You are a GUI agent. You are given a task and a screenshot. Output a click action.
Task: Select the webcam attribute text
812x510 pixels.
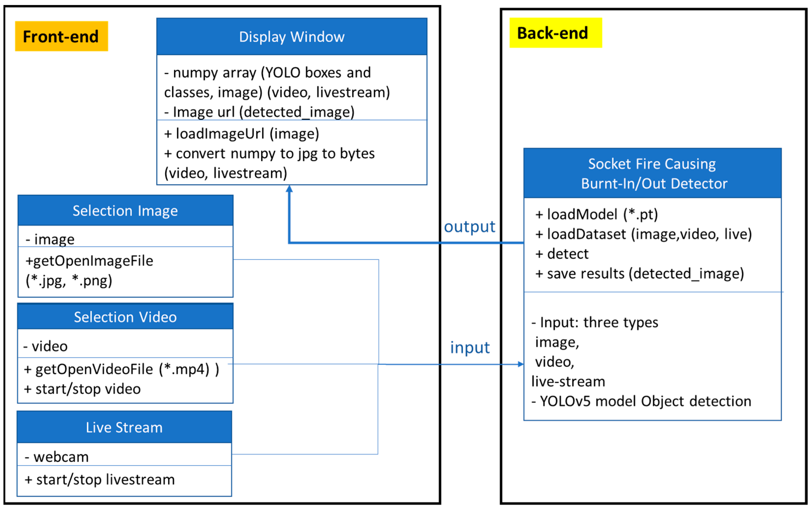point(57,457)
